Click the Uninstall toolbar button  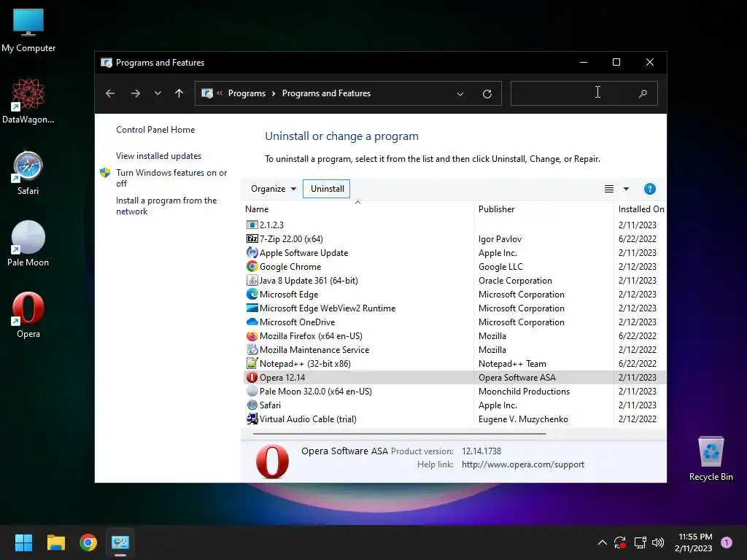(327, 189)
